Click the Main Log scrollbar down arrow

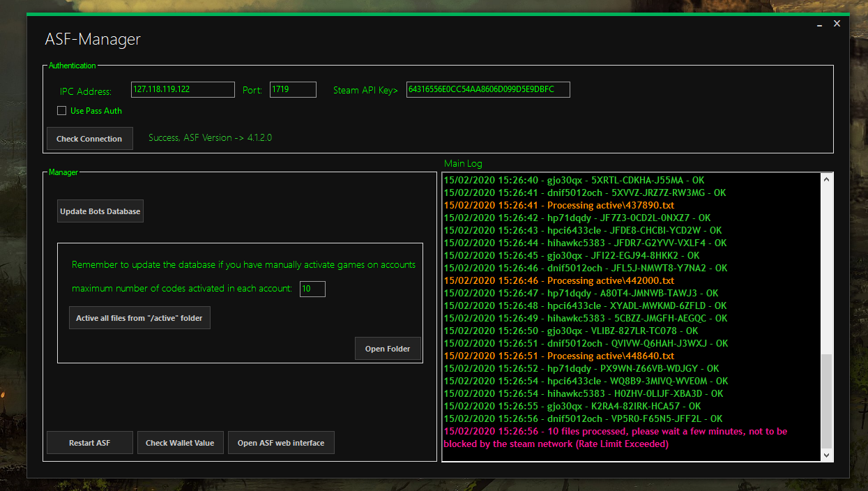point(827,455)
